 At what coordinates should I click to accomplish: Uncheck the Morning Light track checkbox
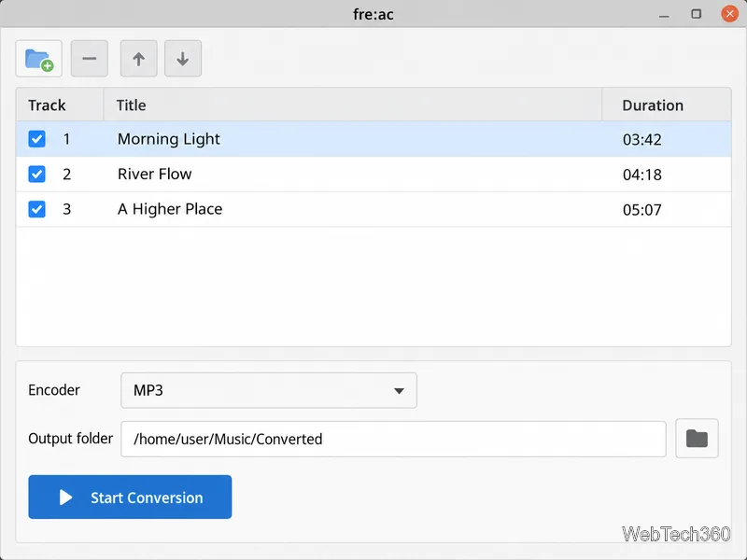(36, 139)
